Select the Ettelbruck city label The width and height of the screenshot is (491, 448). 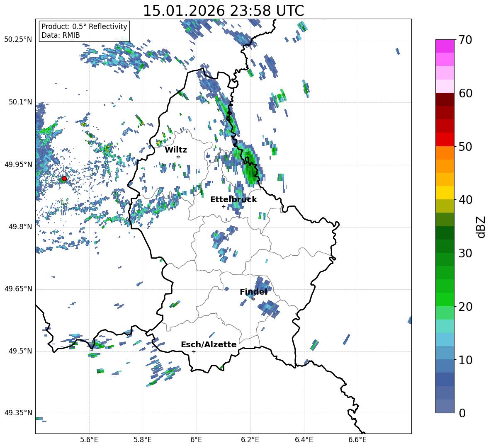[x=233, y=200]
